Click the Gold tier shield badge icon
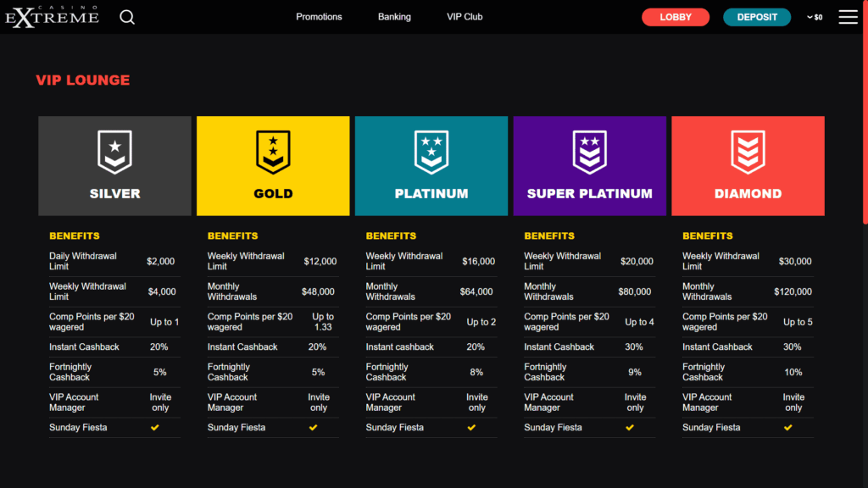The image size is (868, 488). pos(273,152)
